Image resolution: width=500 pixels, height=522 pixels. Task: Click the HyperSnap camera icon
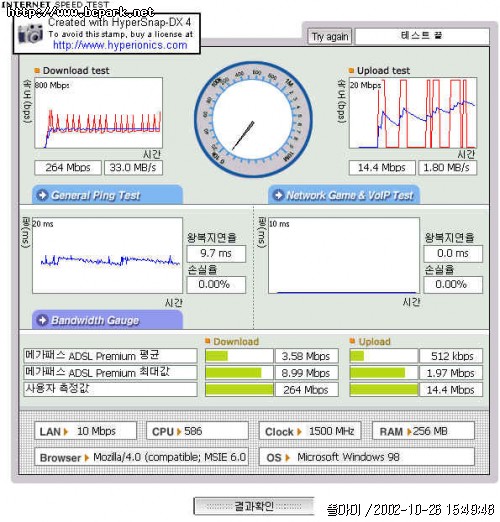point(30,33)
